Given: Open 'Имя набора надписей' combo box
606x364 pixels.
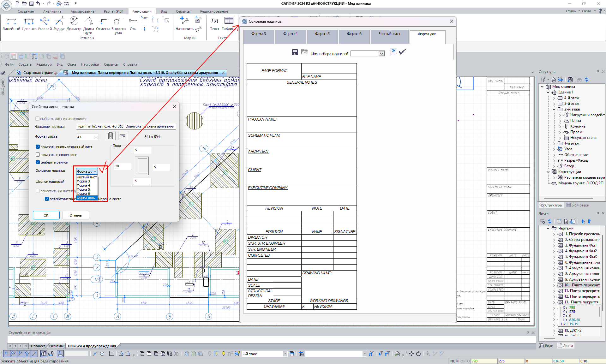Looking at the screenshot, I should [x=381, y=54].
